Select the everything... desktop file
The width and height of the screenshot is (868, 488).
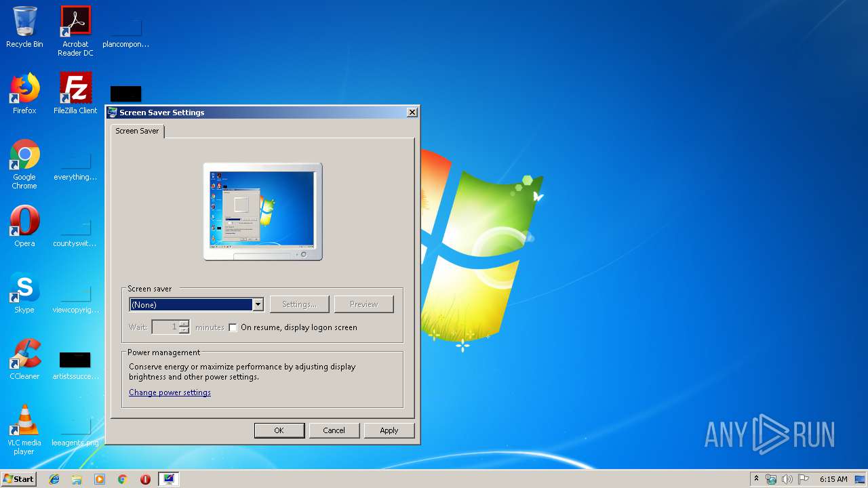tap(75, 165)
